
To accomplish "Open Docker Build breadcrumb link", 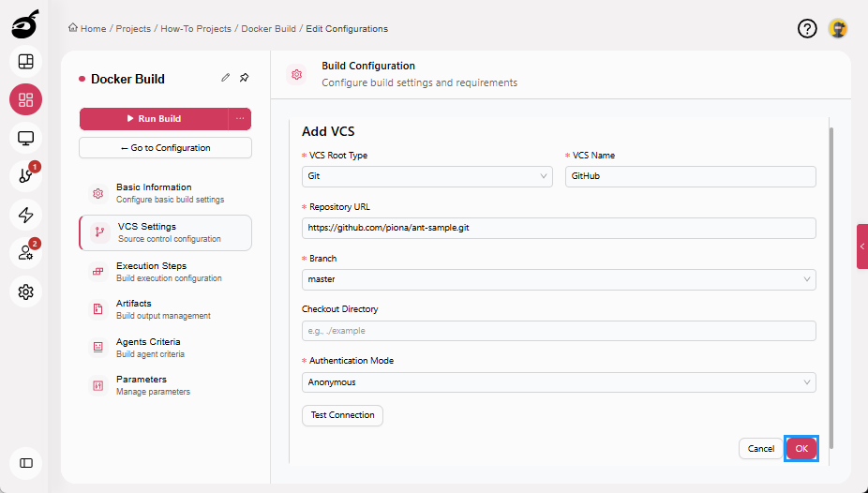I will (268, 29).
